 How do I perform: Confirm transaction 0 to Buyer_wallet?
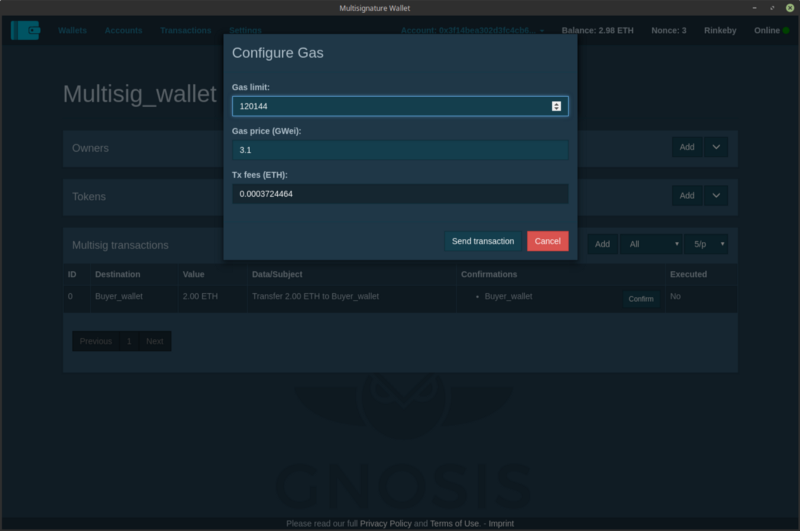[x=641, y=299]
